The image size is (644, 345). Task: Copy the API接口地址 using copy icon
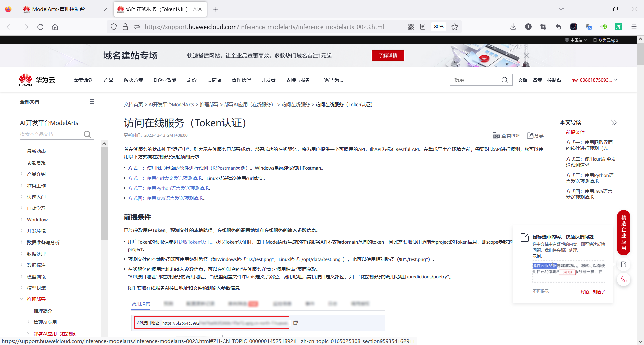point(296,322)
